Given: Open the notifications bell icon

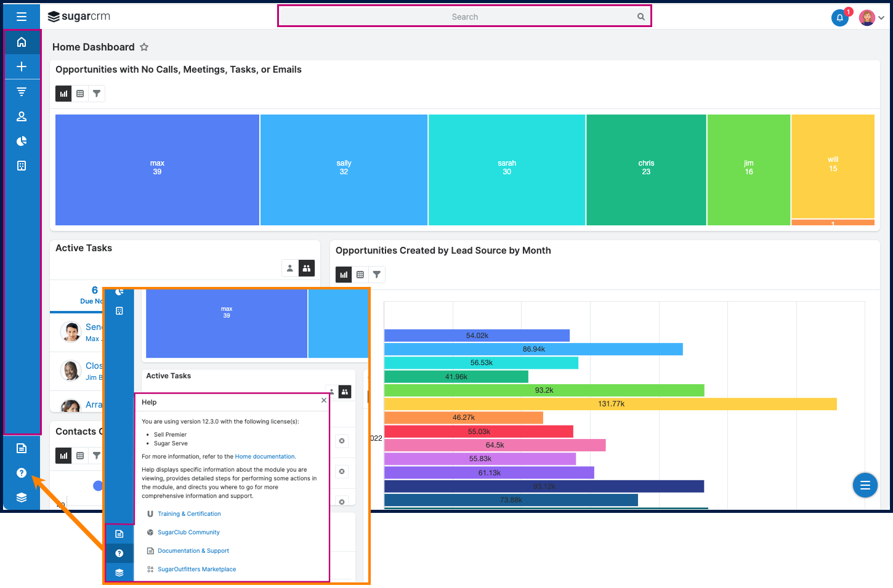Looking at the screenshot, I should pos(839,18).
